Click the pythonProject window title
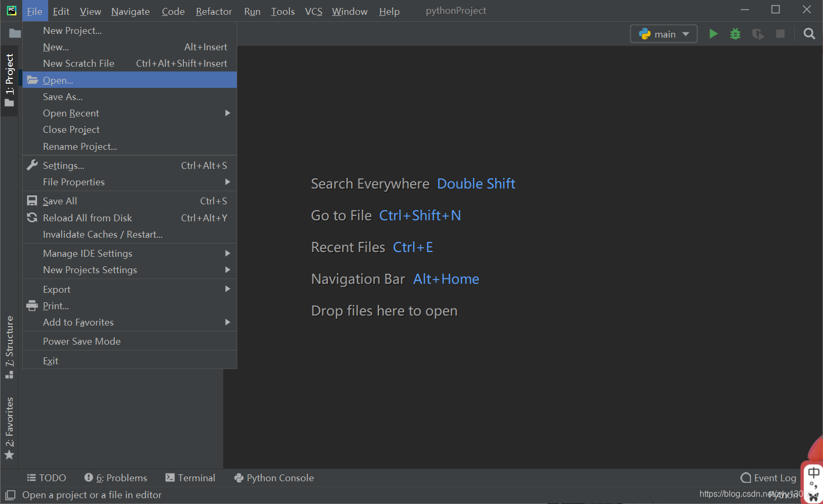This screenshot has width=823, height=504. [456, 11]
